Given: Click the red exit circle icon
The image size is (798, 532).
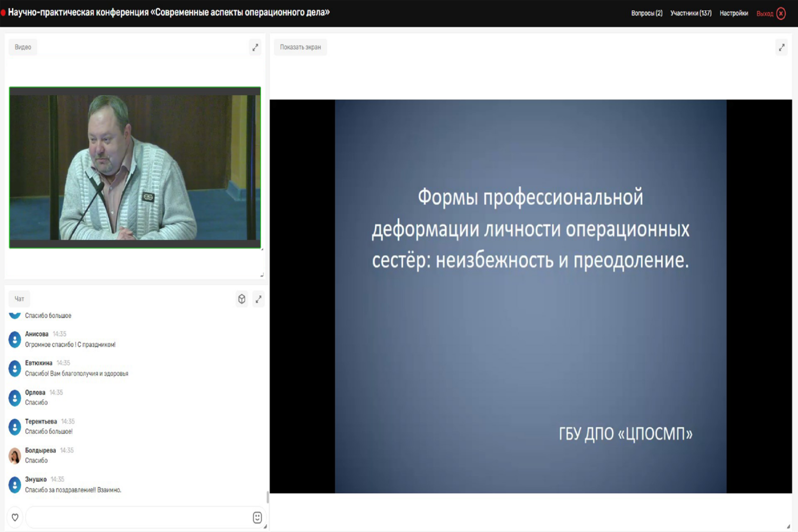Looking at the screenshot, I should 781,13.
